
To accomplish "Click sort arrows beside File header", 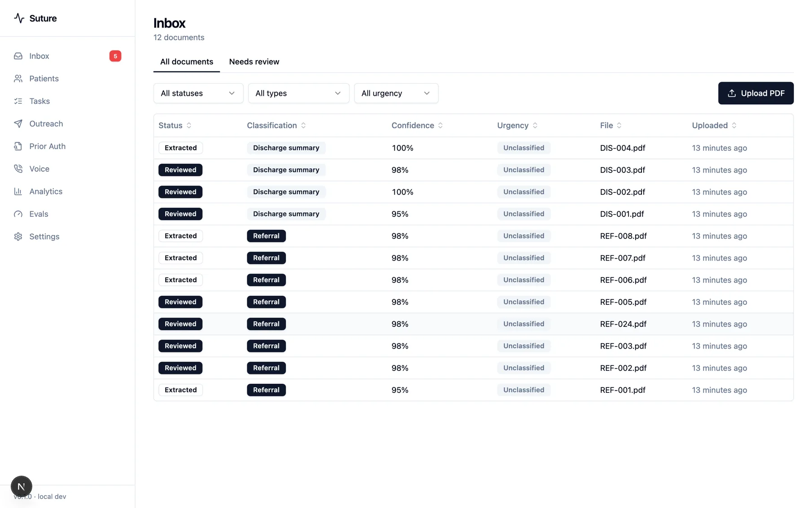I will [x=619, y=126].
